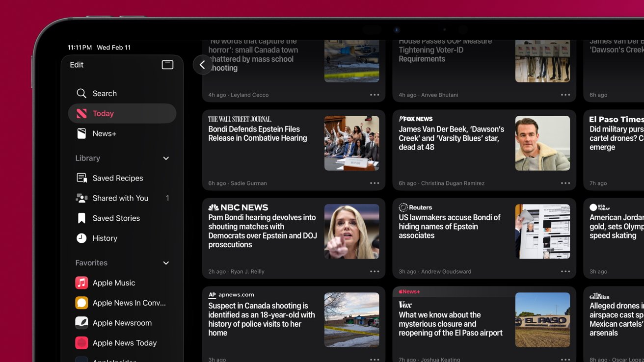Open the News+ section
The width and height of the screenshot is (644, 362).
coord(105,133)
